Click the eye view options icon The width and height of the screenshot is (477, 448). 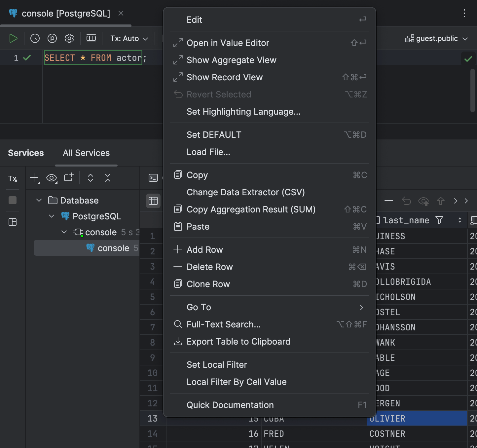pos(52,178)
